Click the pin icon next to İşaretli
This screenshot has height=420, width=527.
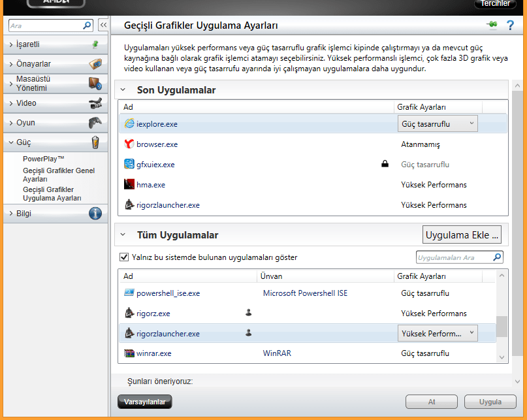[x=95, y=44]
